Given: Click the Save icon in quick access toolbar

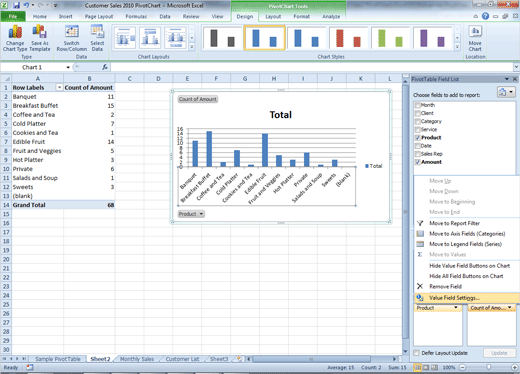Looking at the screenshot, I should 16,5.
